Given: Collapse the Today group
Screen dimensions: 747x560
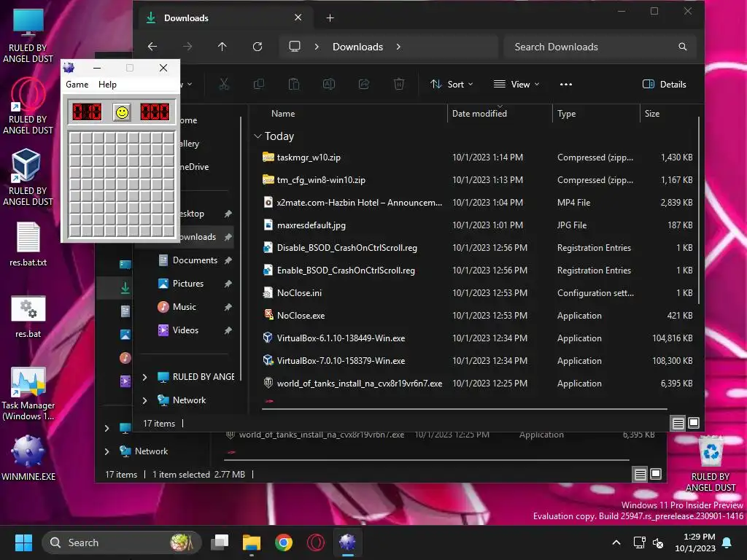Looking at the screenshot, I should (x=258, y=136).
